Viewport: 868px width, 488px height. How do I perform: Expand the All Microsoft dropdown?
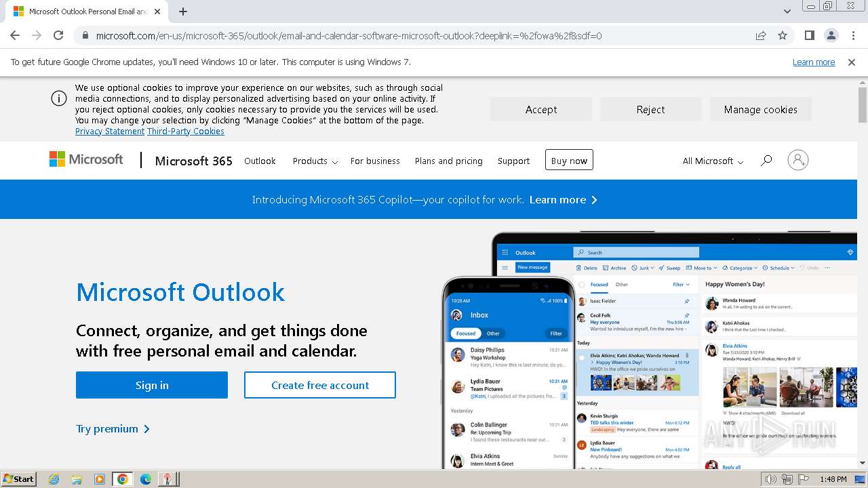(x=713, y=161)
